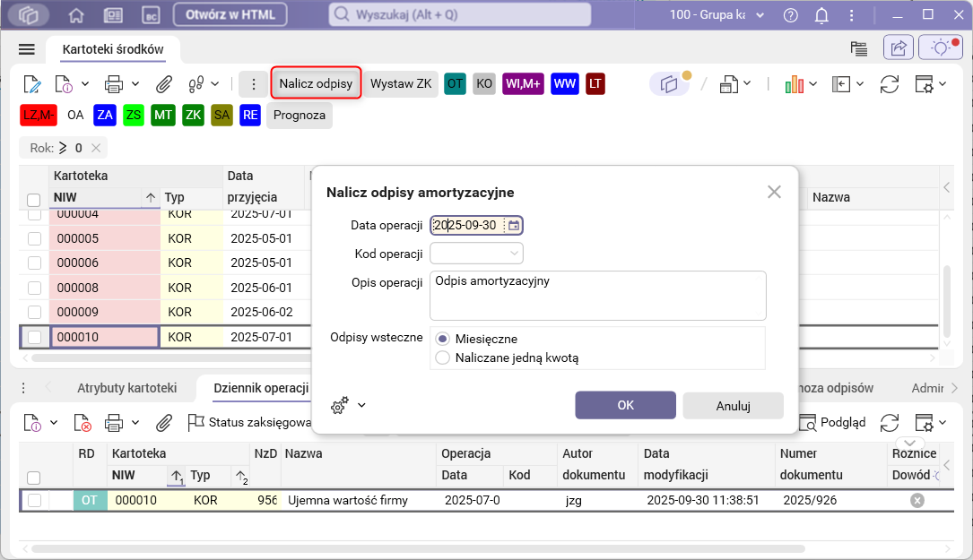Click the Nalicz odpisy button

click(316, 83)
